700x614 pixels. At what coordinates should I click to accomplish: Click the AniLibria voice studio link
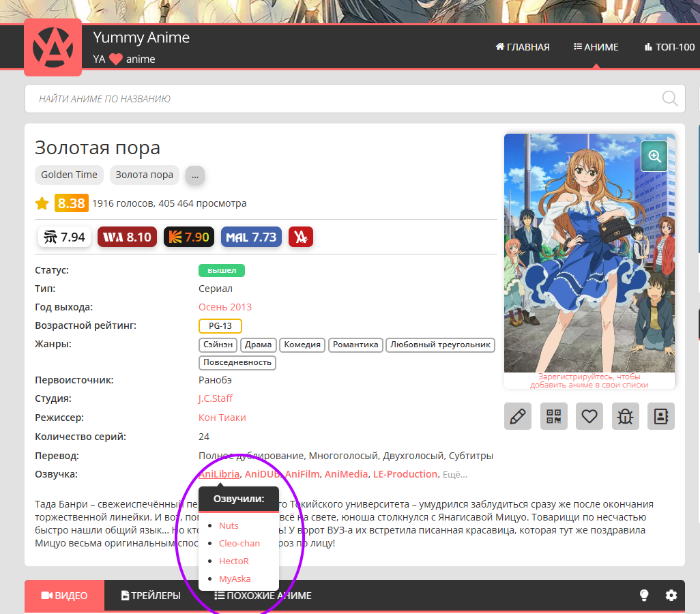pyautogui.click(x=219, y=474)
